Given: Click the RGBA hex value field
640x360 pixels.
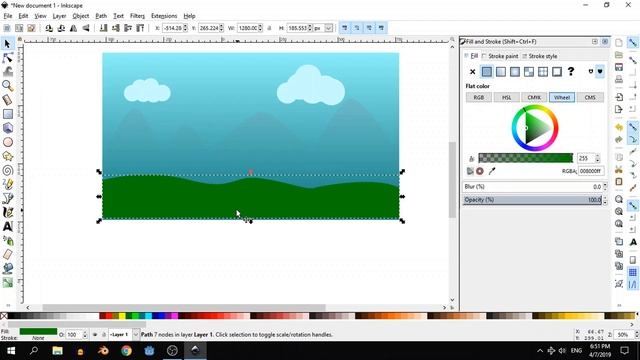Looking at the screenshot, I should (x=591, y=171).
